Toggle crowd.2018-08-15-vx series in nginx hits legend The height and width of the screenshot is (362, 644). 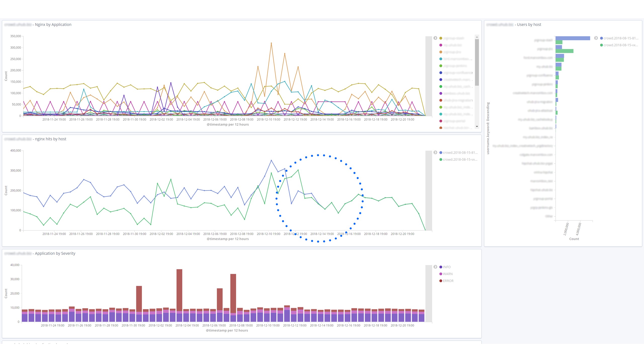[458, 160]
